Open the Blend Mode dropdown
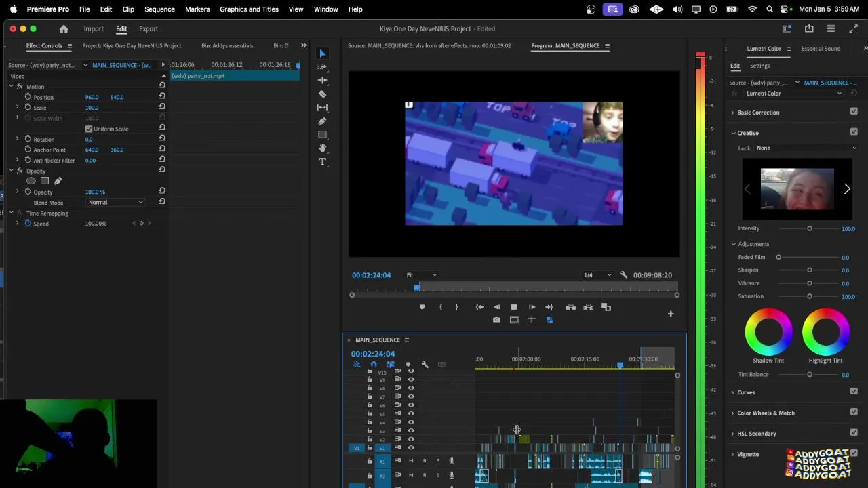Viewport: 868px width, 488px height. [116, 202]
